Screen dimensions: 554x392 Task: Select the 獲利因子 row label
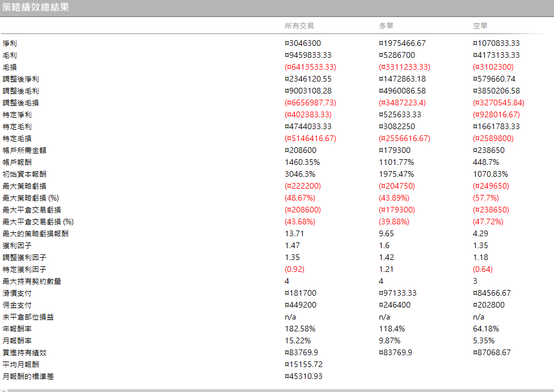(17, 246)
